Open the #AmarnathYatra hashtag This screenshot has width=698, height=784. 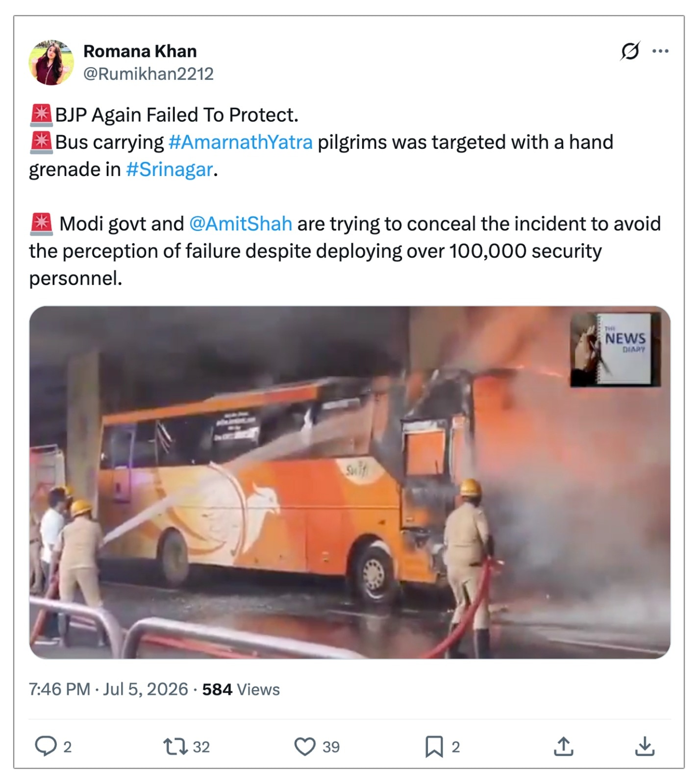click(240, 142)
